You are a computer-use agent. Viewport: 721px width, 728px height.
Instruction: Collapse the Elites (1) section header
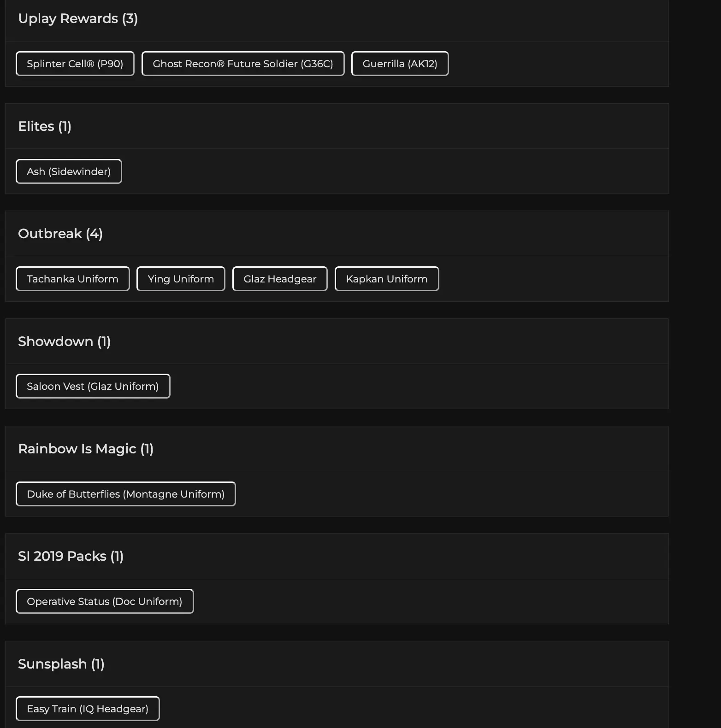(x=45, y=126)
